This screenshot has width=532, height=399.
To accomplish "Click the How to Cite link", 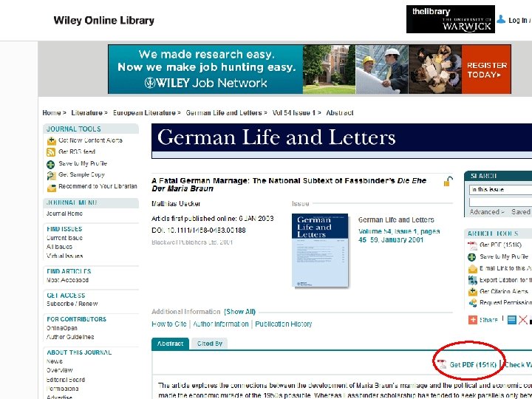I will click(169, 324).
